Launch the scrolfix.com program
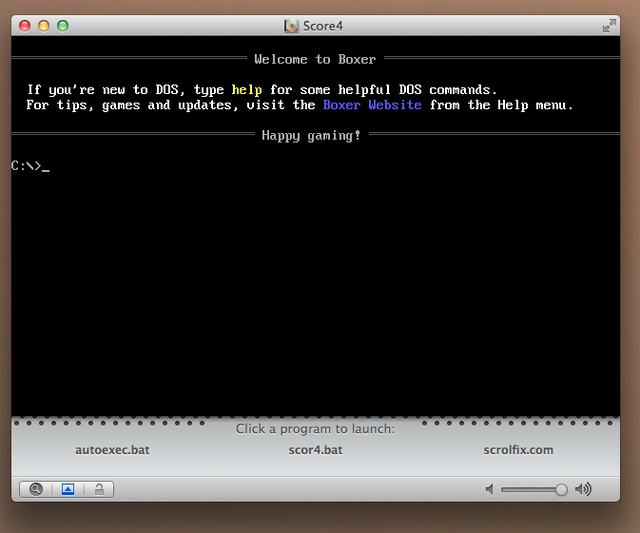The width and height of the screenshot is (640, 533). (518, 450)
